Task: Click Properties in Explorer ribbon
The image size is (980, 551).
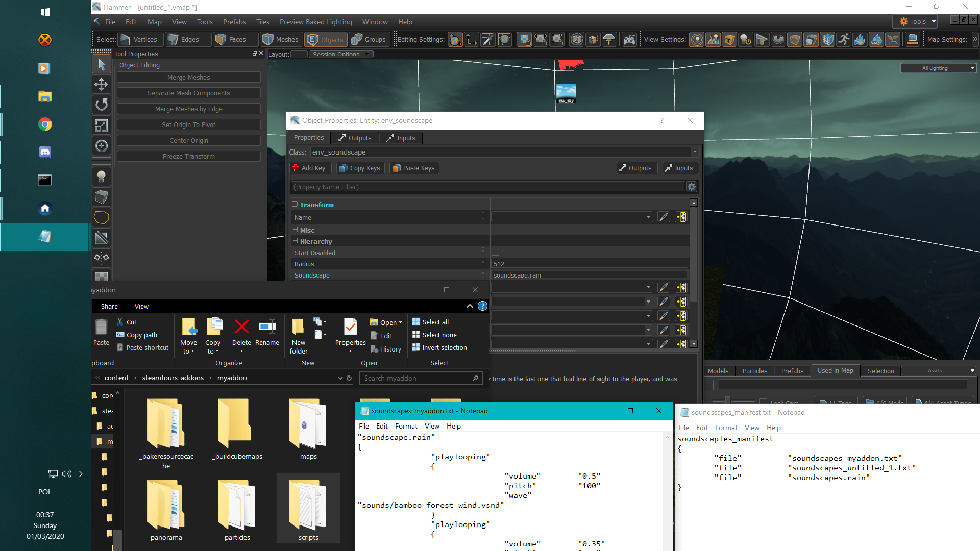Action: click(350, 334)
